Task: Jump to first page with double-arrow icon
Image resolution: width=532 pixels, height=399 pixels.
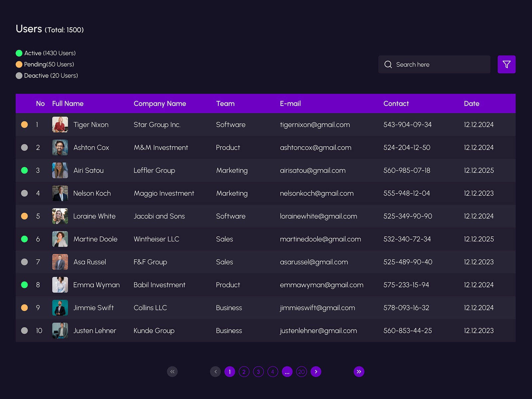Action: coord(172,372)
